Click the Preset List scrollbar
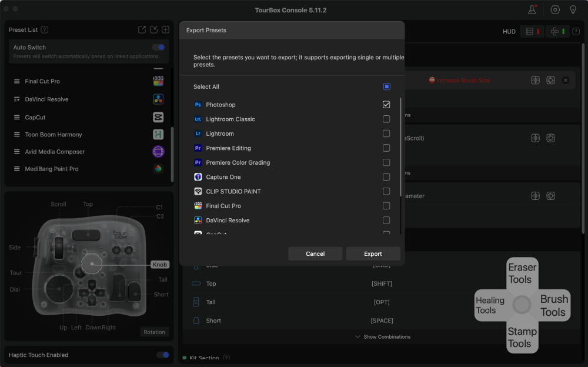 pos(172,154)
